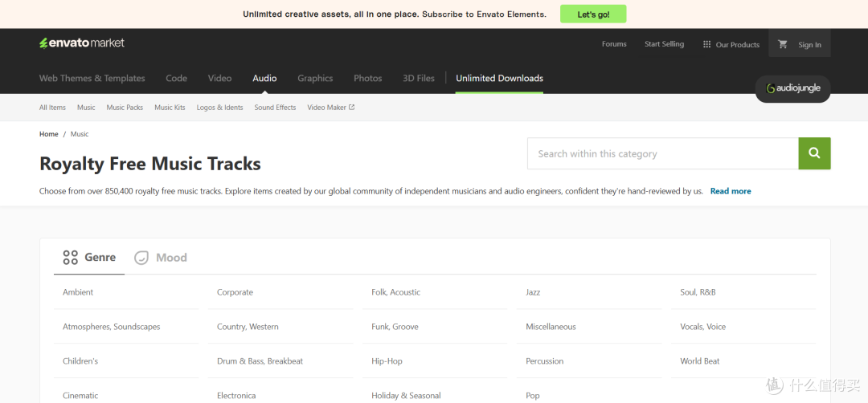The height and width of the screenshot is (403, 868).
Task: Click the Read more link
Action: coord(731,191)
